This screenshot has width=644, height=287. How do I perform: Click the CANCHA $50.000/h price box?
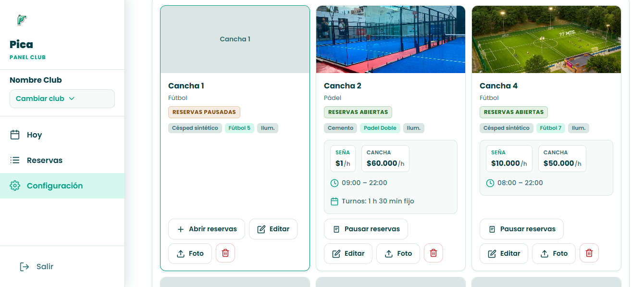pos(562,159)
